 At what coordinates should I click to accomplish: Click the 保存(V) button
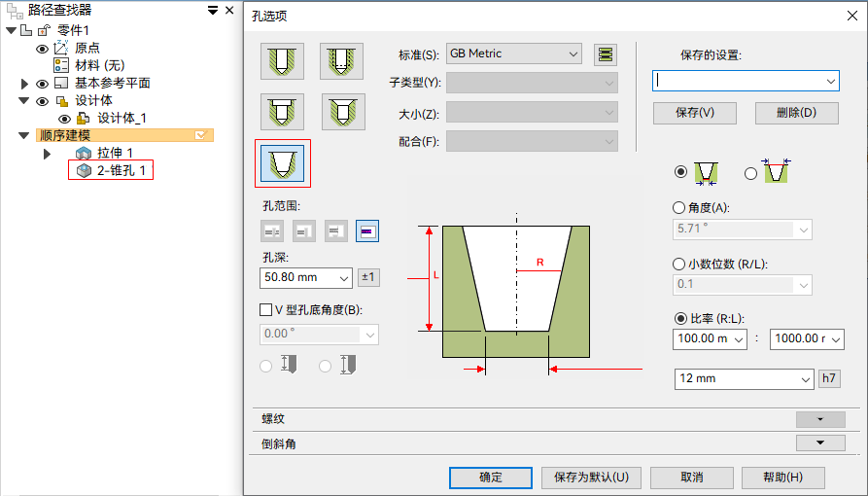coord(695,113)
